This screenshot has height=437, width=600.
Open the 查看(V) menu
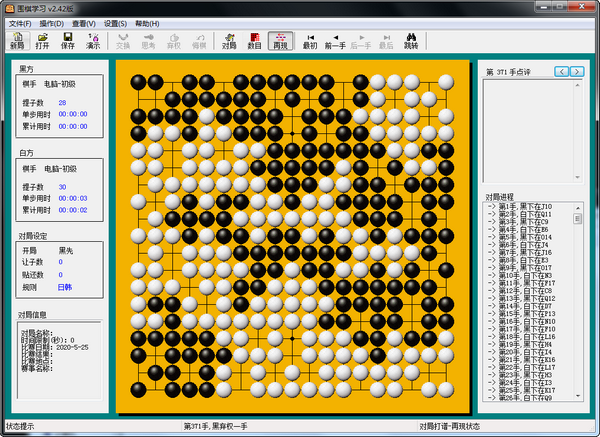click(x=84, y=22)
